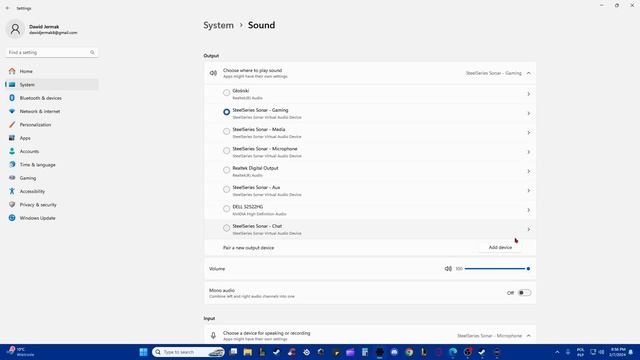Open Accounts settings page
Screen dimensions: 640x360
pos(52,151)
